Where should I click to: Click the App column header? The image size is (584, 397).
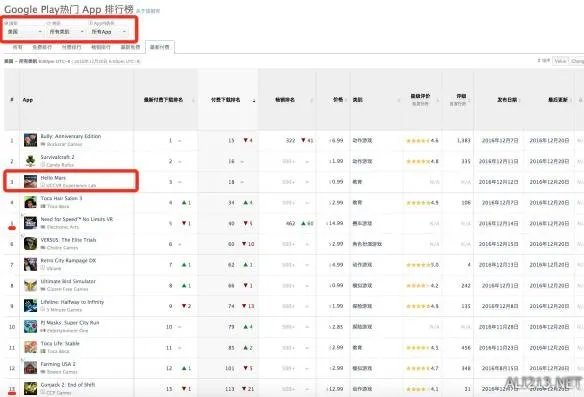(28, 100)
